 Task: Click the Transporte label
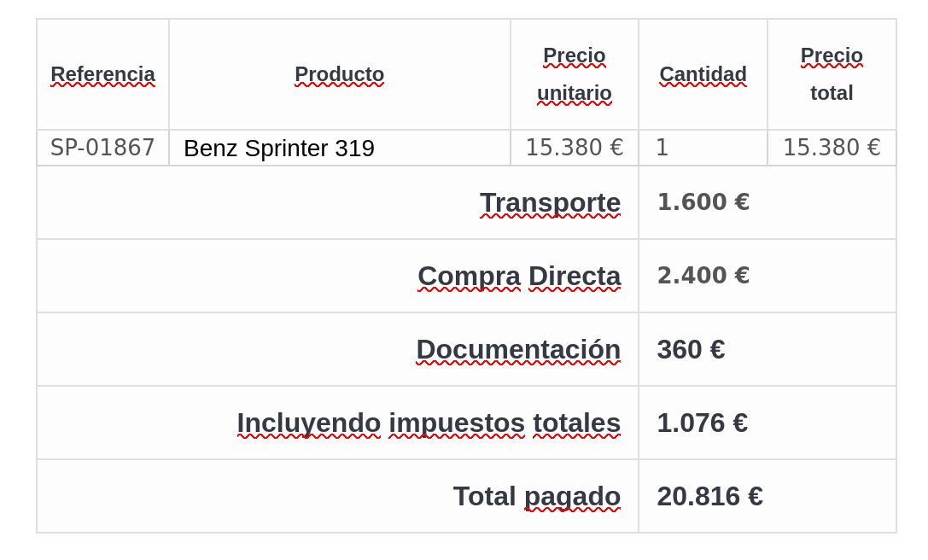[x=550, y=203]
